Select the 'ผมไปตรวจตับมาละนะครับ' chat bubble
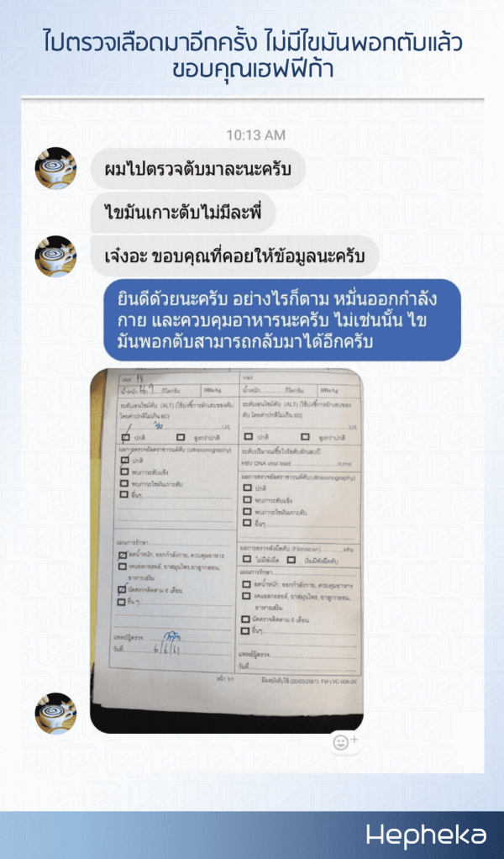 click(x=197, y=169)
